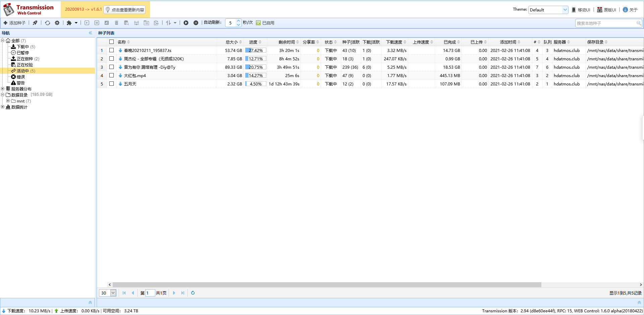Open settings via the toolbar gear icon
The height and width of the screenshot is (315, 644).
pyautogui.click(x=57, y=23)
